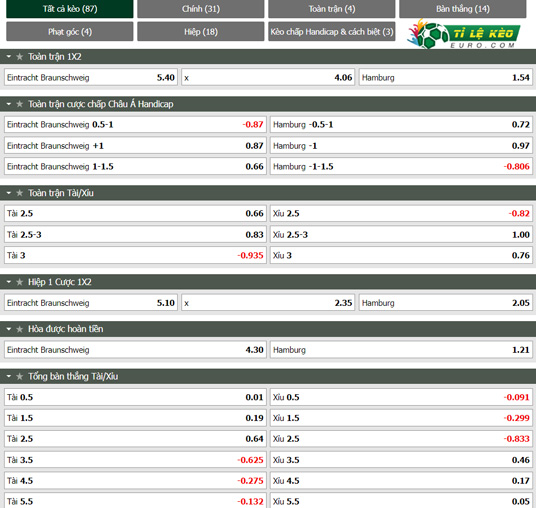Choose Tài 1.5 at 0.19
Screen dimensions: 536x508
[135, 418]
